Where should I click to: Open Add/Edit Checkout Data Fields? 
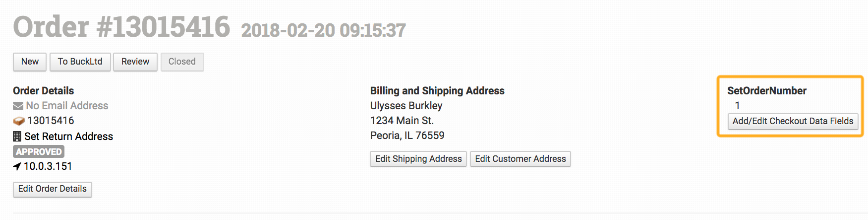click(x=793, y=121)
